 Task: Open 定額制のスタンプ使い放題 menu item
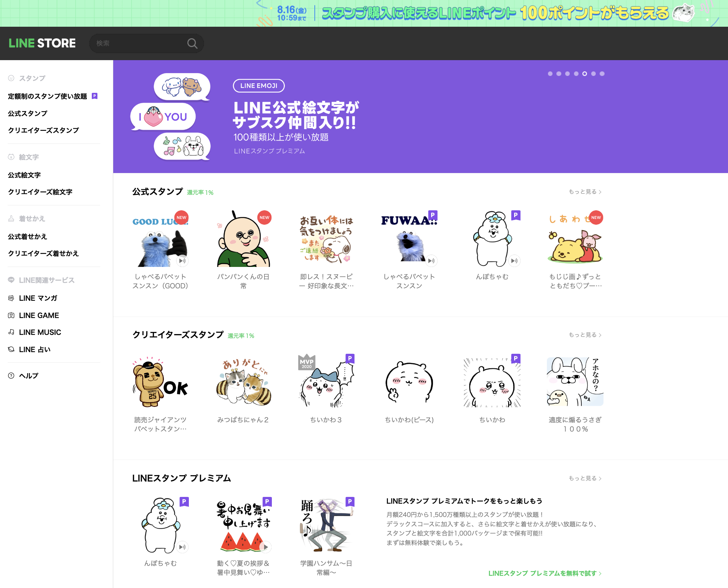[47, 96]
